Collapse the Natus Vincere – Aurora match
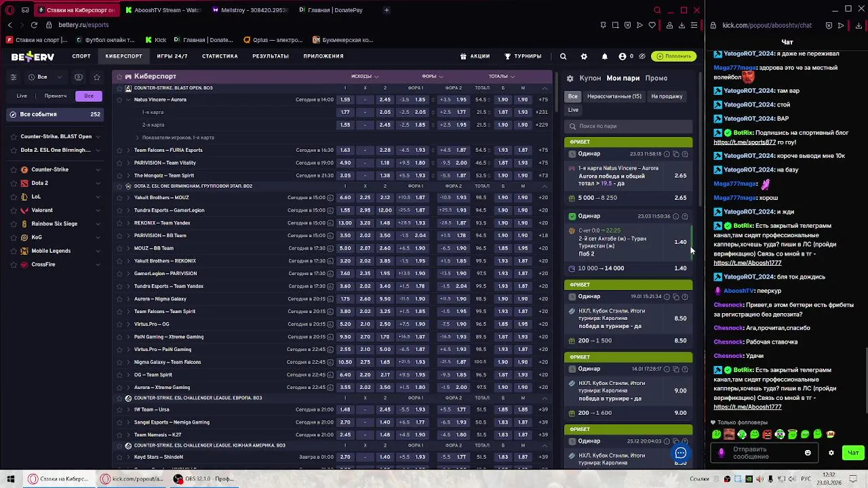 [x=128, y=100]
